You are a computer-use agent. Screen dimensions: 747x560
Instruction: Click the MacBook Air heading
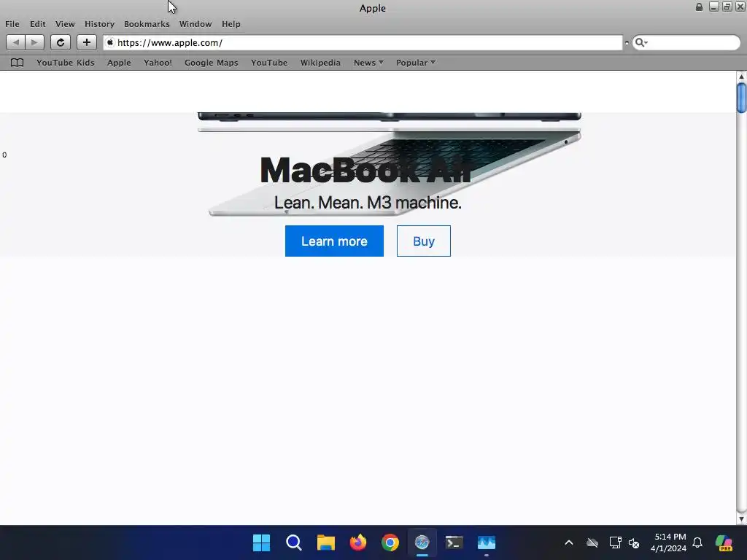click(x=366, y=170)
